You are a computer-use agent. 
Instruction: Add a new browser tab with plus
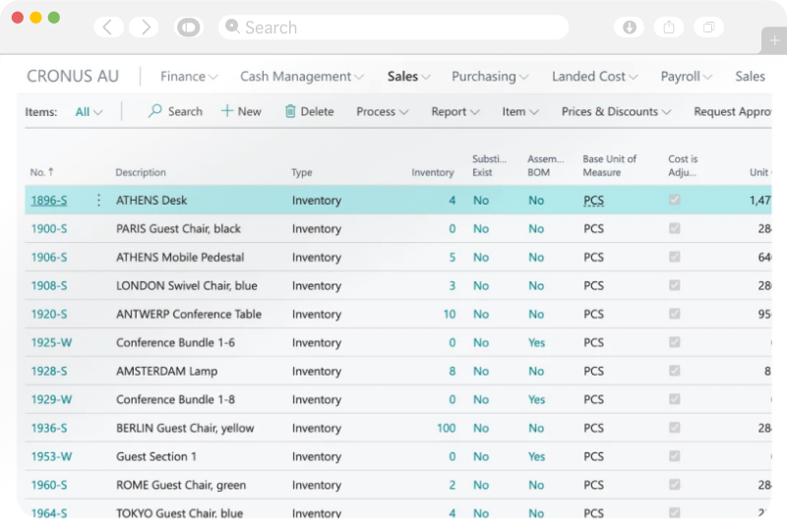774,40
